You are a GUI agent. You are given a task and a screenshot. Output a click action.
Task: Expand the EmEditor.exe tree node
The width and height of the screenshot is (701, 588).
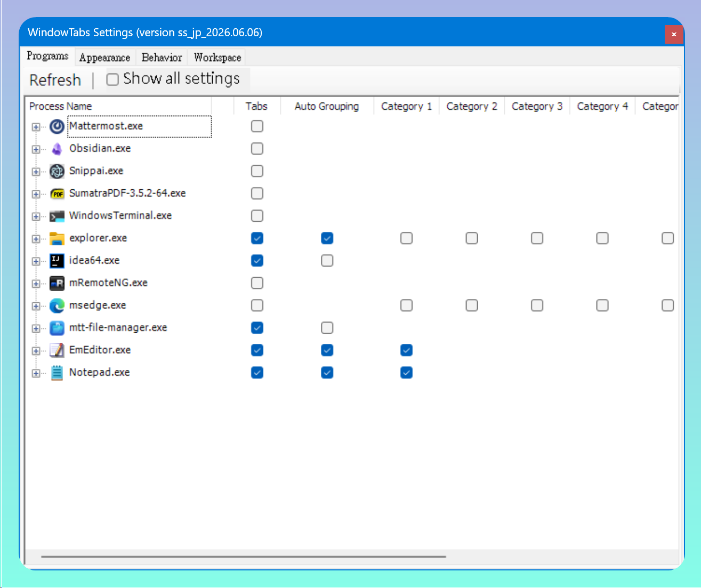pyautogui.click(x=36, y=351)
